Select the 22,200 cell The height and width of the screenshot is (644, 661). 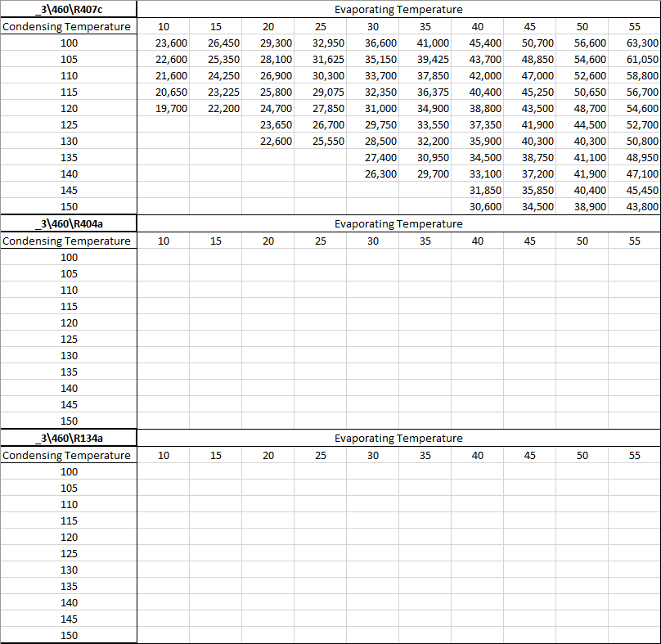pyautogui.click(x=215, y=108)
